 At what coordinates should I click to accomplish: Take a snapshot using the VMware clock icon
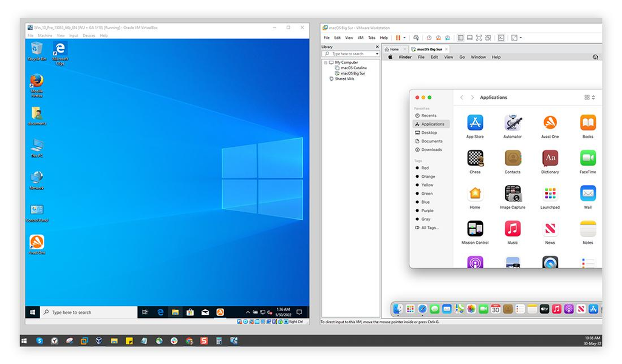429,38
